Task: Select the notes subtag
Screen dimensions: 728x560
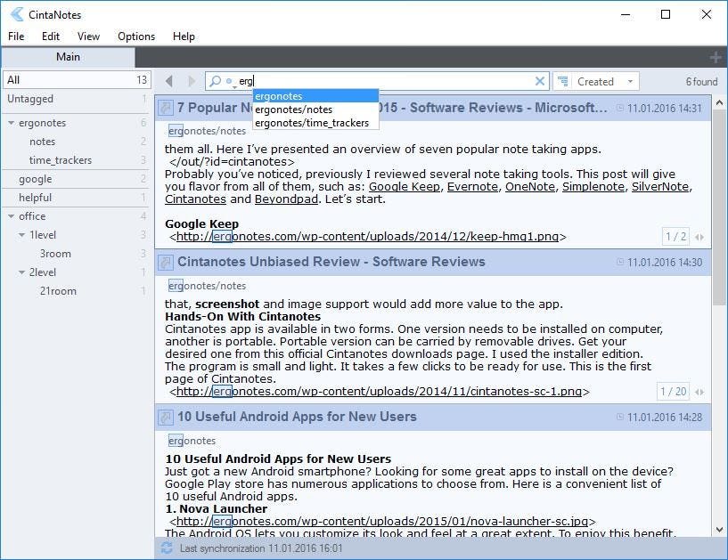Action: pos(77,142)
